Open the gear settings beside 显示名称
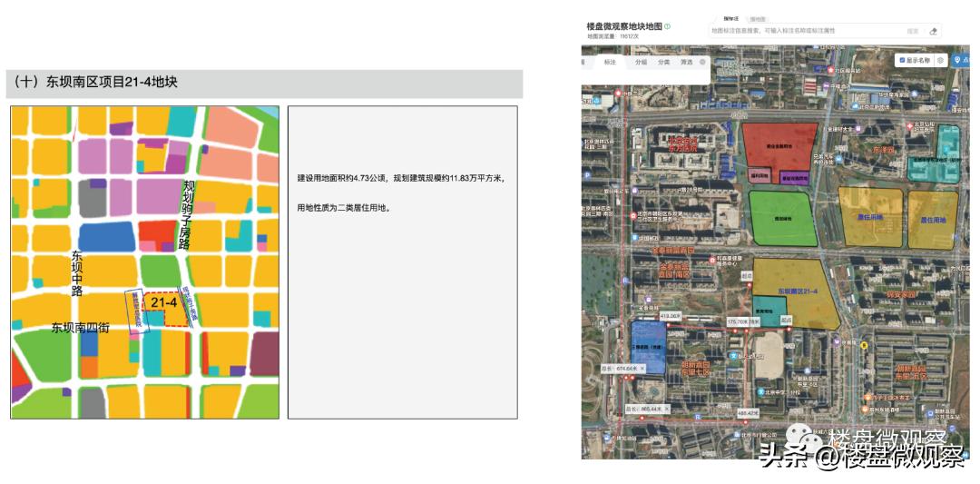Screen dimensions: 980x484 [x=941, y=61]
